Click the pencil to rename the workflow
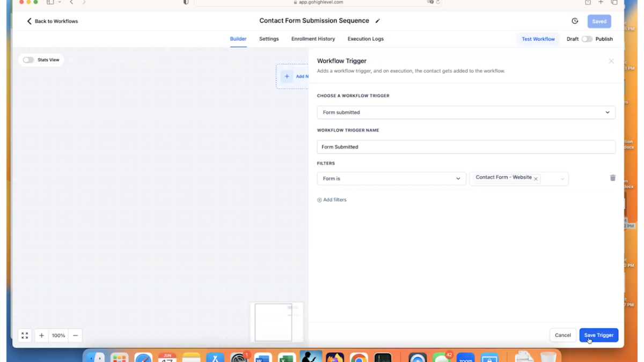Viewport: 644px width, 362px height. (378, 20)
